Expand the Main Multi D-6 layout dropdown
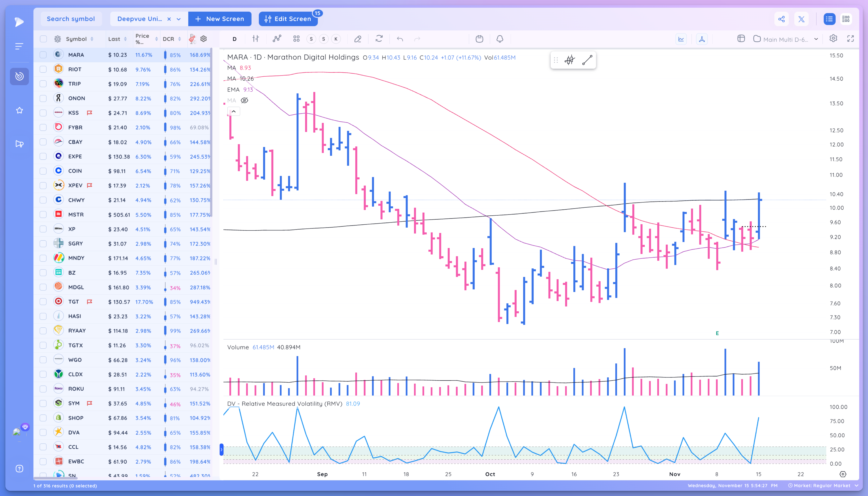The height and width of the screenshot is (496, 868). (816, 39)
